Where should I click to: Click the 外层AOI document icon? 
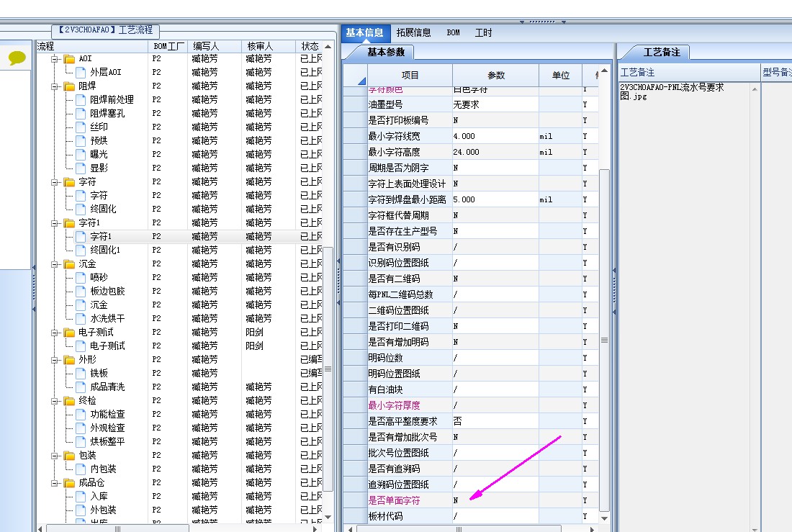[81, 72]
